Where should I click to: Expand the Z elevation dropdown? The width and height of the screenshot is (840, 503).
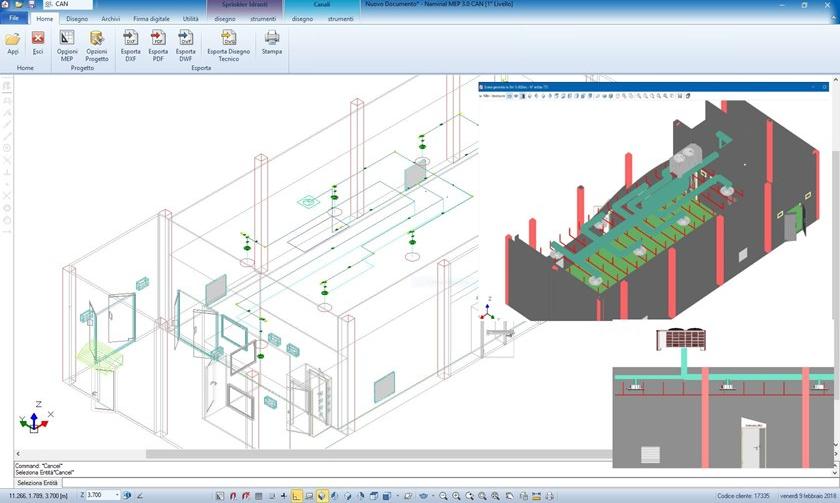[x=117, y=495]
